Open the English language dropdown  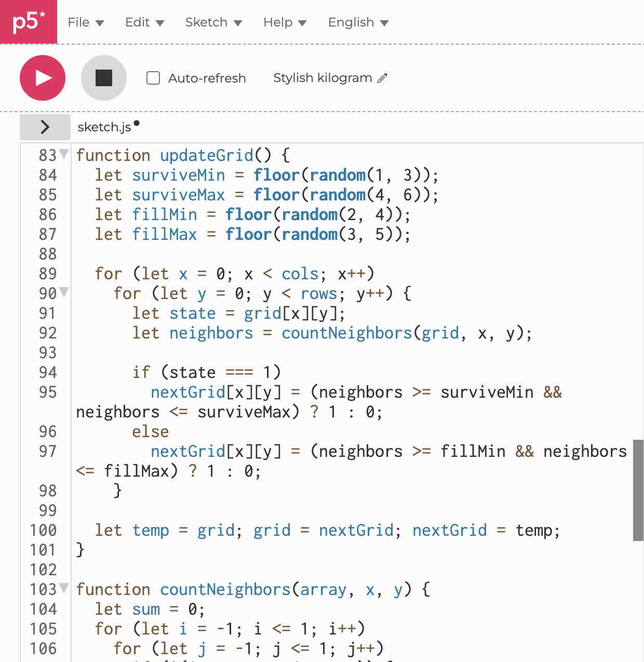tap(358, 22)
